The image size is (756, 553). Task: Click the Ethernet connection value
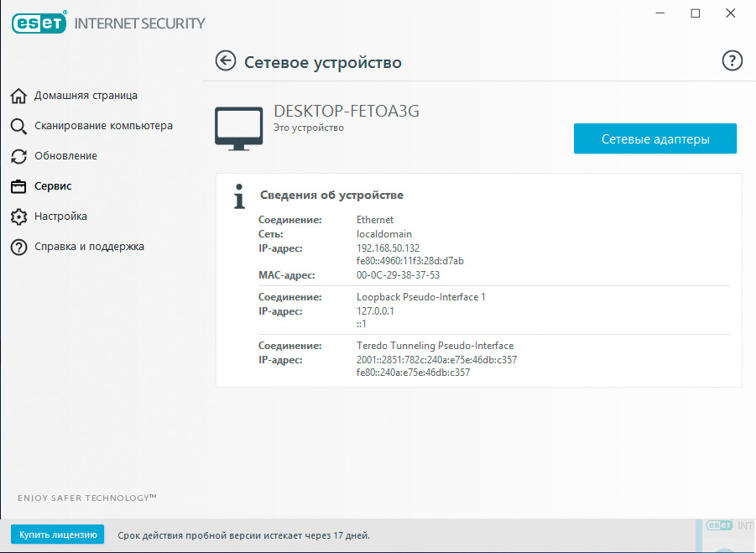point(374,220)
